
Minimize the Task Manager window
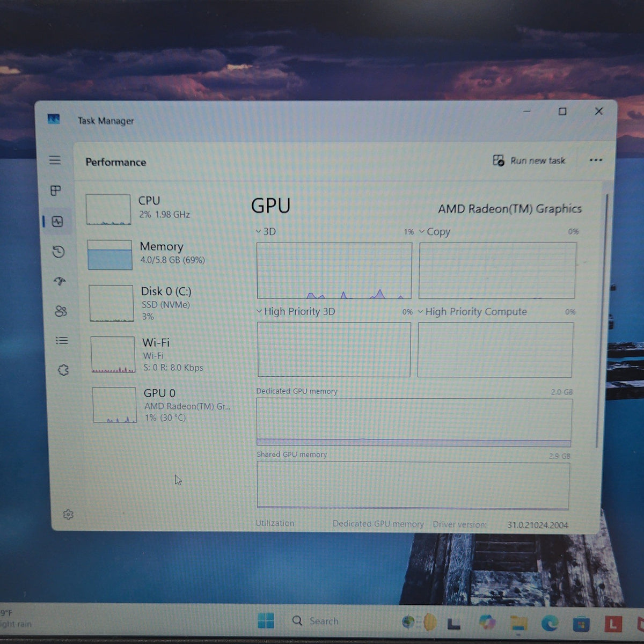[526, 111]
